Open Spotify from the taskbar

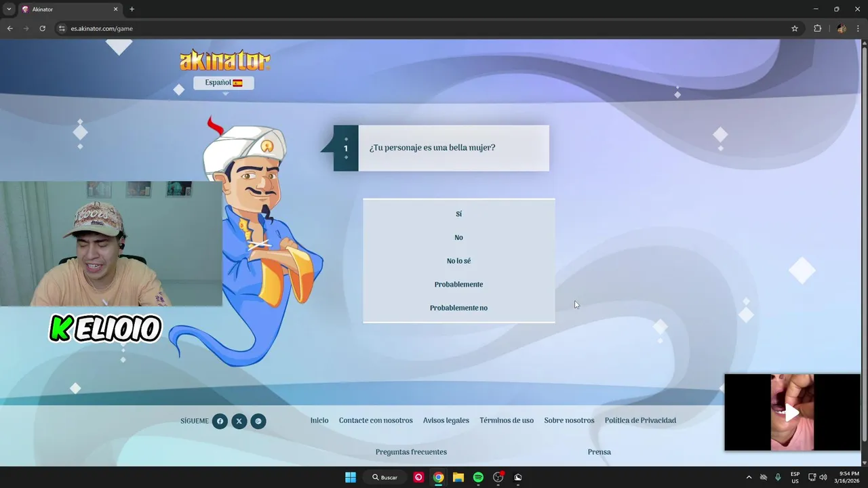[478, 477]
